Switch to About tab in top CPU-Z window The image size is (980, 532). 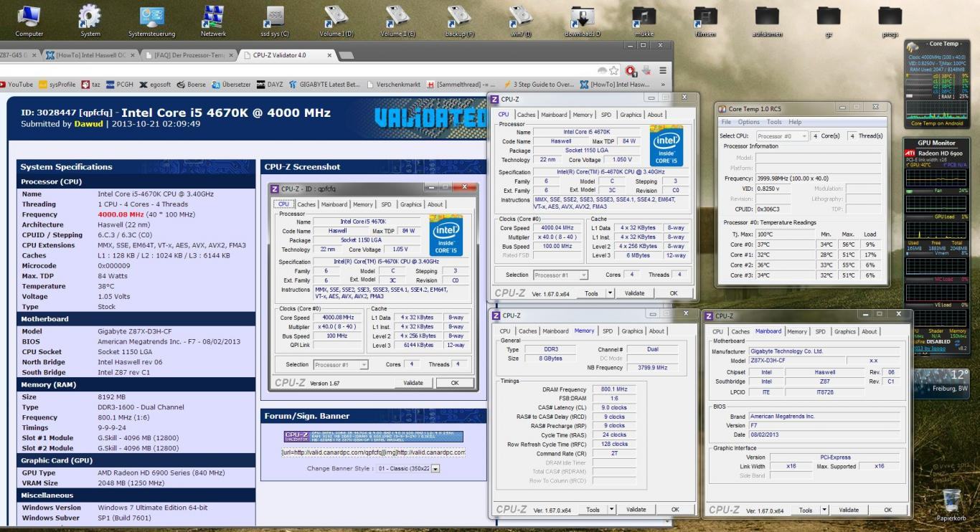[655, 115]
